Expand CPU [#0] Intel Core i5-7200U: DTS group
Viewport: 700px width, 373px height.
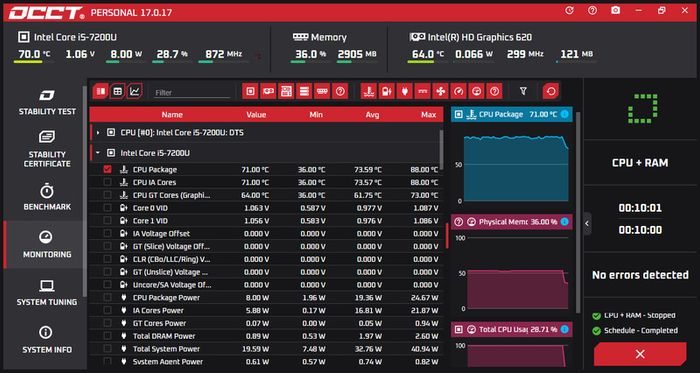click(98, 133)
